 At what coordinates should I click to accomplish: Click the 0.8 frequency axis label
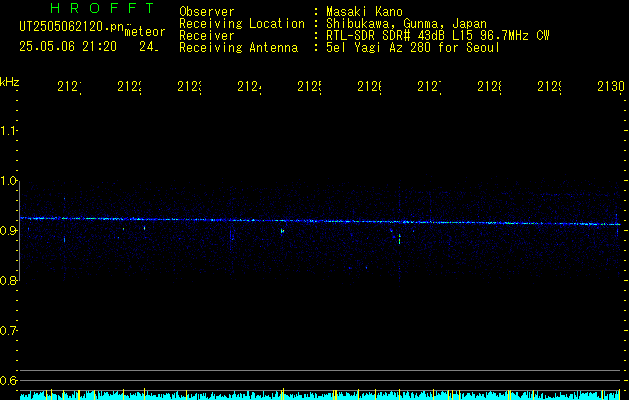coord(8,280)
